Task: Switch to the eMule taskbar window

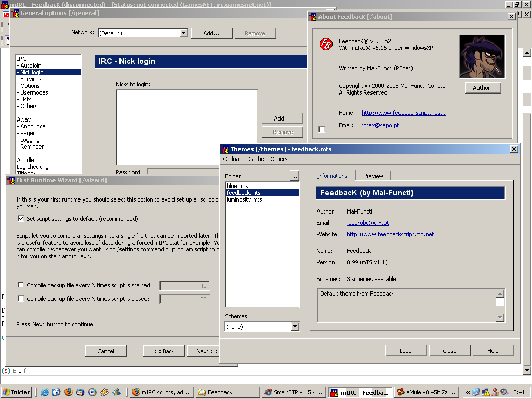Action: coord(427,392)
